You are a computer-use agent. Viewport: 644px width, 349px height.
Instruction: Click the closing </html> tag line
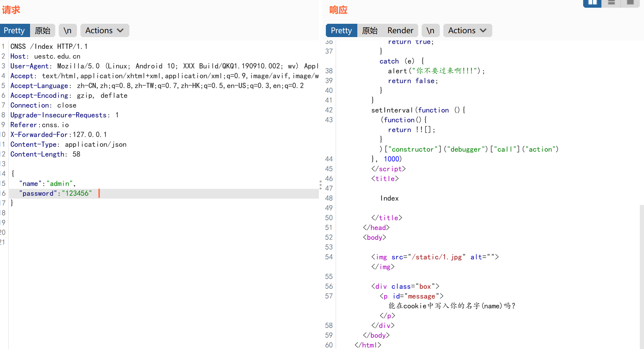(x=368, y=345)
